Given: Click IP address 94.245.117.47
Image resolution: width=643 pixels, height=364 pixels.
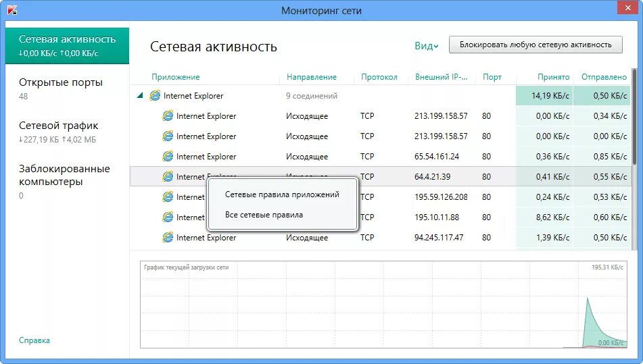Looking at the screenshot, I should point(439,238).
